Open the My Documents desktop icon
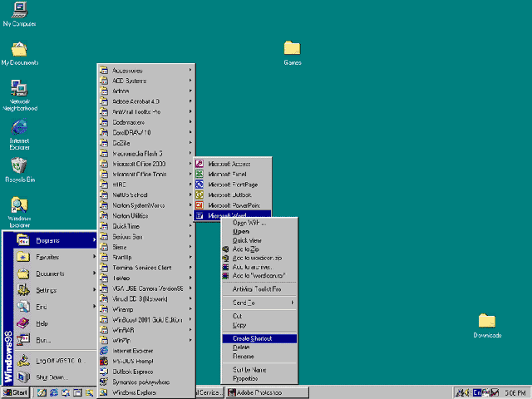532x399 pixels. coord(19,53)
